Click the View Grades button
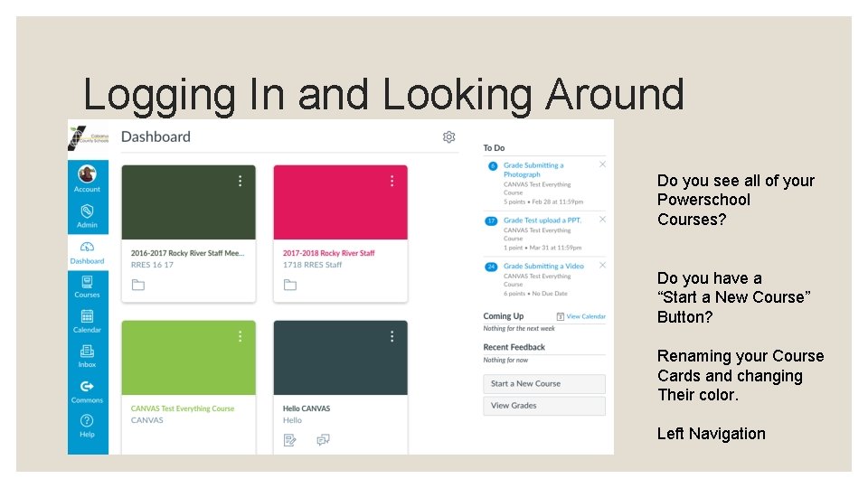Screen dimensions: 868x488 pos(544,406)
